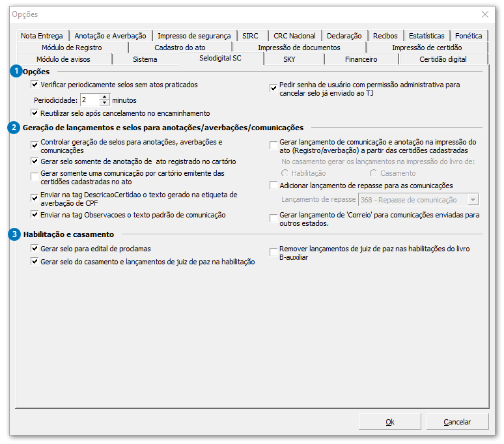
Task: Open the Módulo de avisos tab
Action: coord(63,59)
